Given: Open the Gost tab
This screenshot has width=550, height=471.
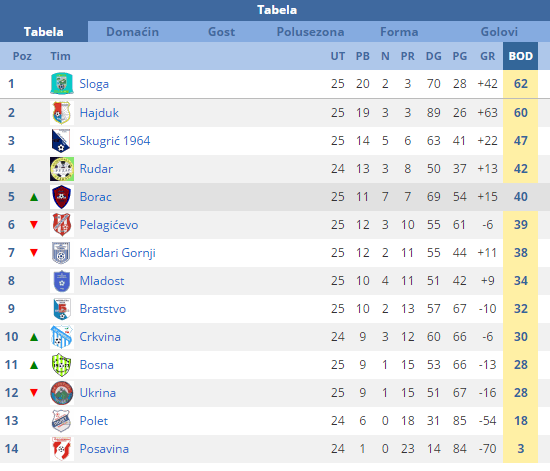Looking at the screenshot, I should click(221, 32).
